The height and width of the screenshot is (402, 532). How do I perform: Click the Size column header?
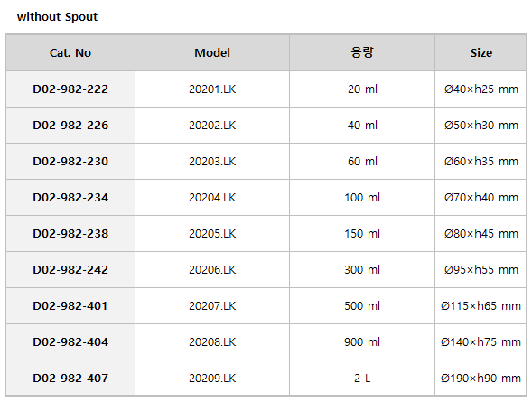[x=481, y=53]
